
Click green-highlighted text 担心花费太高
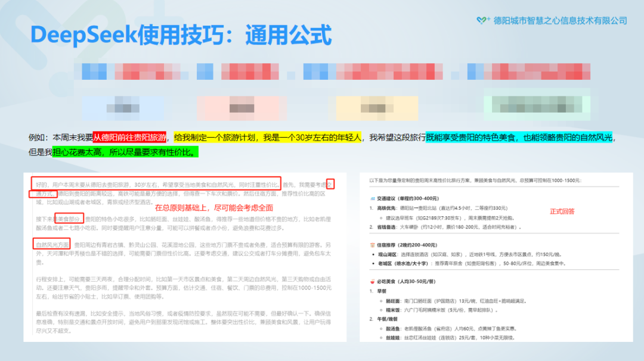(77, 152)
